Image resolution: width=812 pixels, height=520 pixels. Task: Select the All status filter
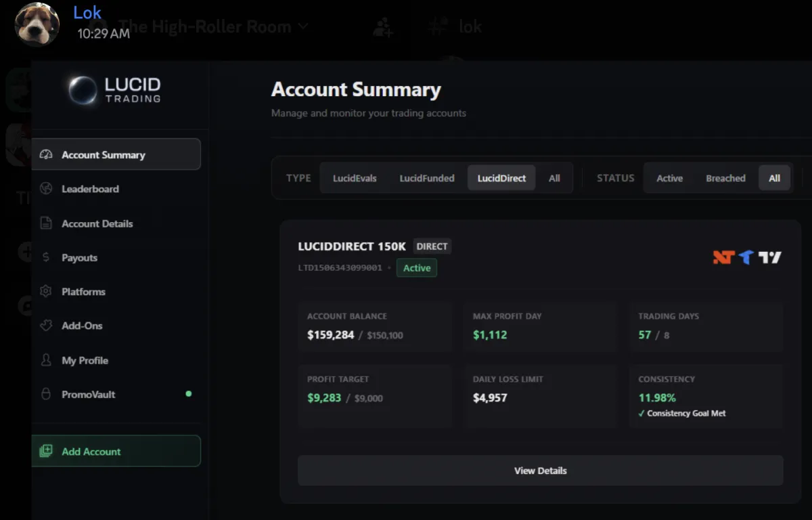point(774,178)
